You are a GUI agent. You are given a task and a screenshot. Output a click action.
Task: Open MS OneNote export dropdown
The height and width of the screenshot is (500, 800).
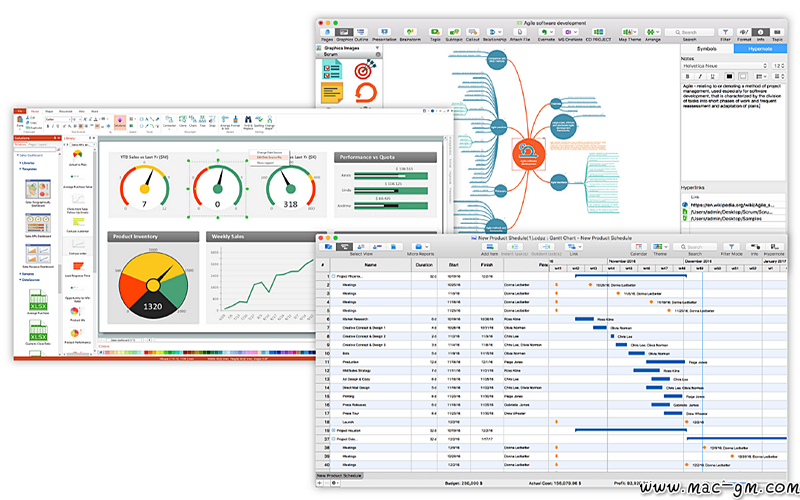tap(570, 32)
